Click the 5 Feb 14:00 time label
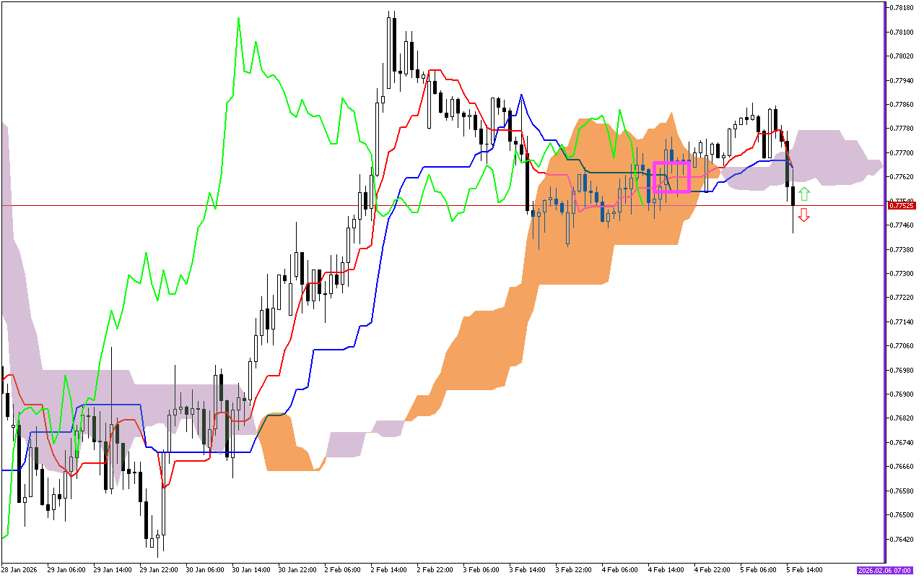The height and width of the screenshot is (578, 924). pos(804,570)
